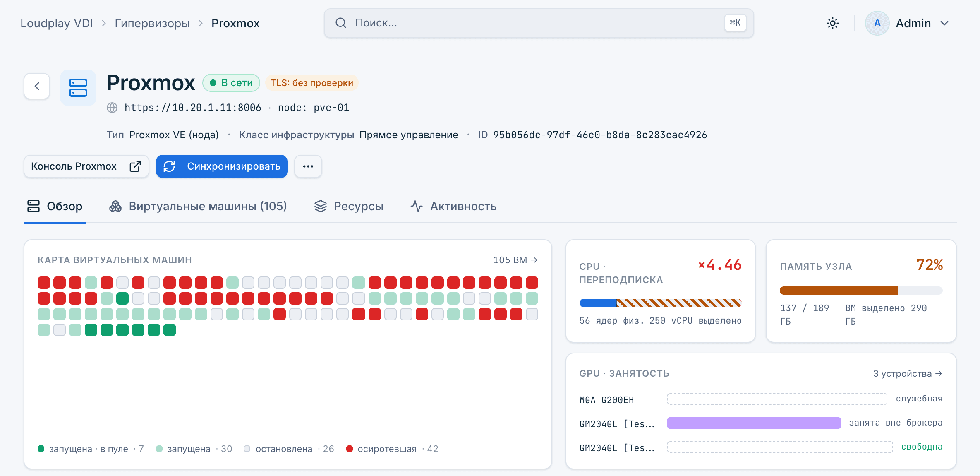Go back using the left chevron button
Image resolution: width=980 pixels, height=476 pixels.
(x=37, y=86)
